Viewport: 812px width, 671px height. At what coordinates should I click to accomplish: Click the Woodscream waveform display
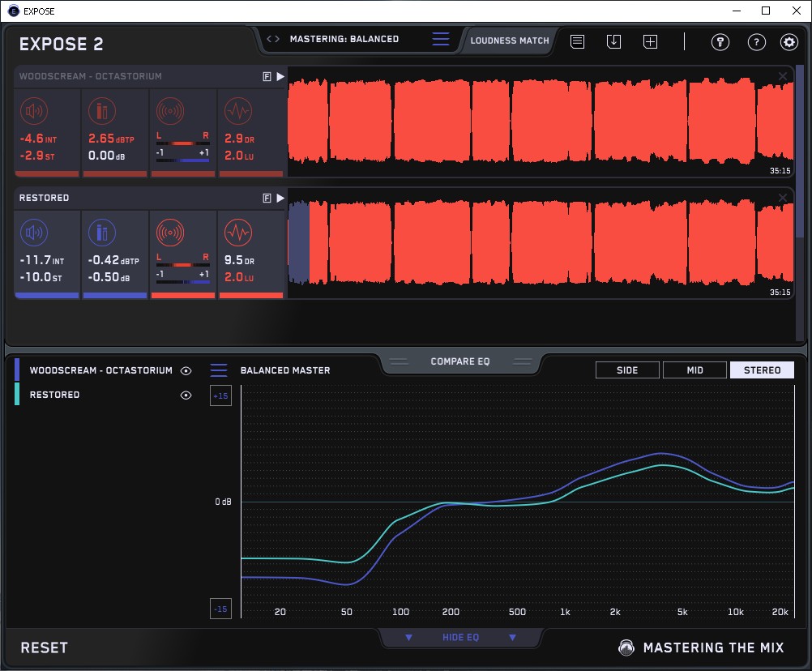[541, 122]
